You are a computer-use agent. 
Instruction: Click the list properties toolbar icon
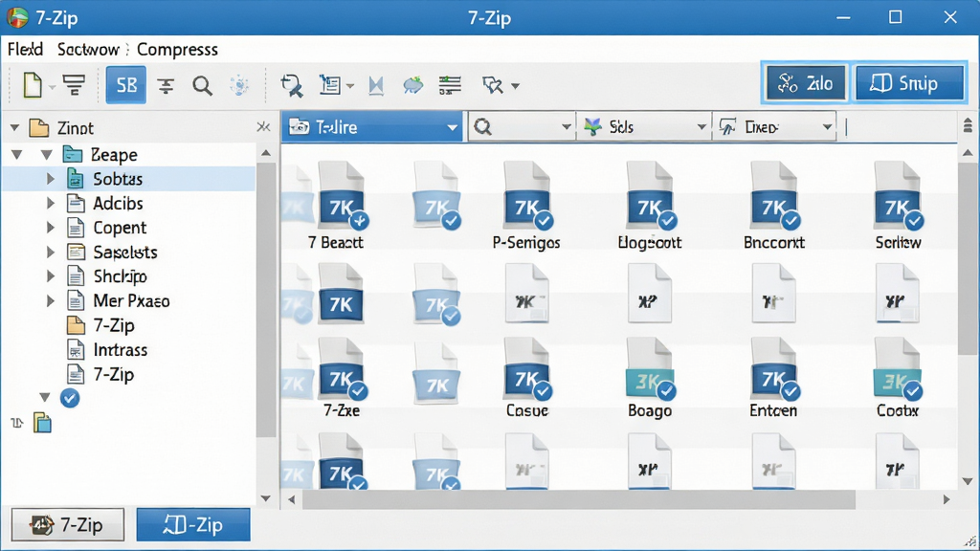click(x=329, y=85)
